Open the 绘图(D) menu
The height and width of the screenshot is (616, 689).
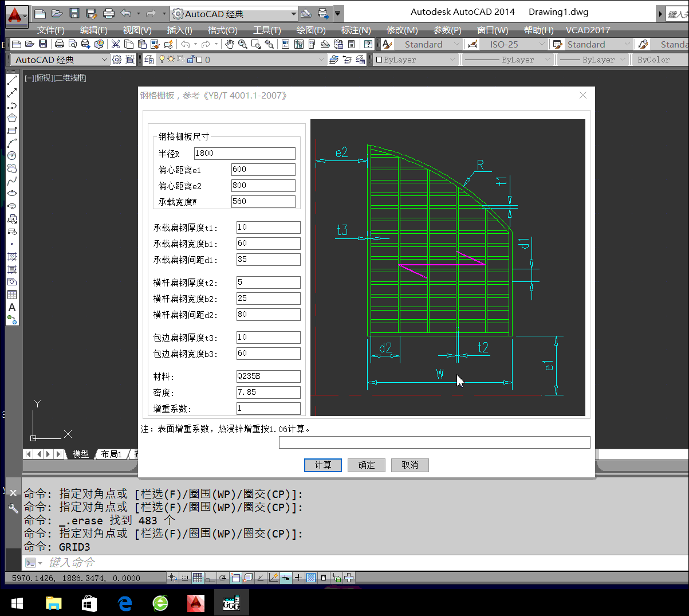pyautogui.click(x=310, y=30)
